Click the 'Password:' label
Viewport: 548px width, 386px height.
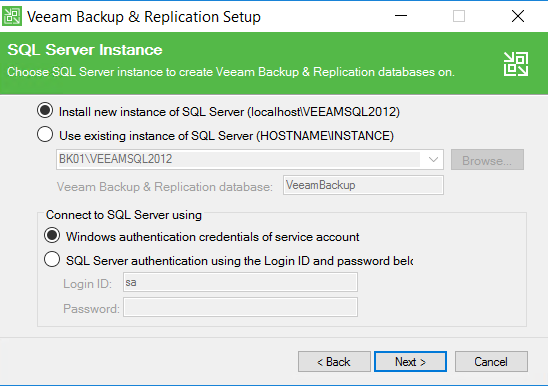91,309
